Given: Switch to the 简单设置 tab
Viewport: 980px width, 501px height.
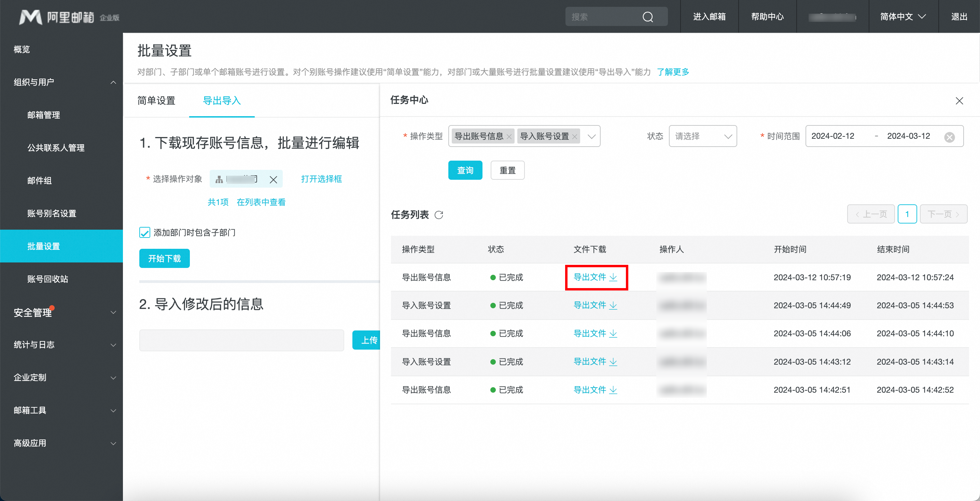Looking at the screenshot, I should (156, 100).
